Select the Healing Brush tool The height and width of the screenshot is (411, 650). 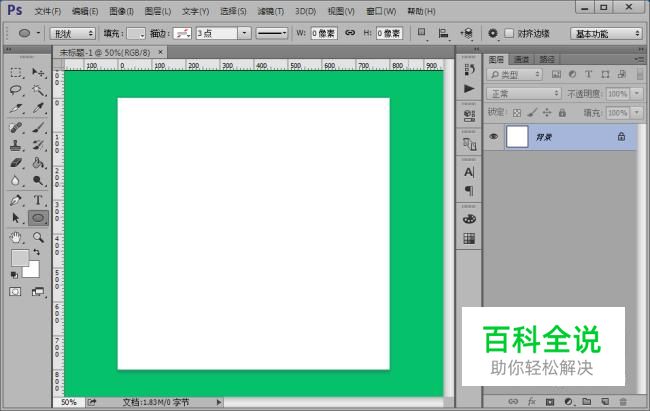(16, 127)
